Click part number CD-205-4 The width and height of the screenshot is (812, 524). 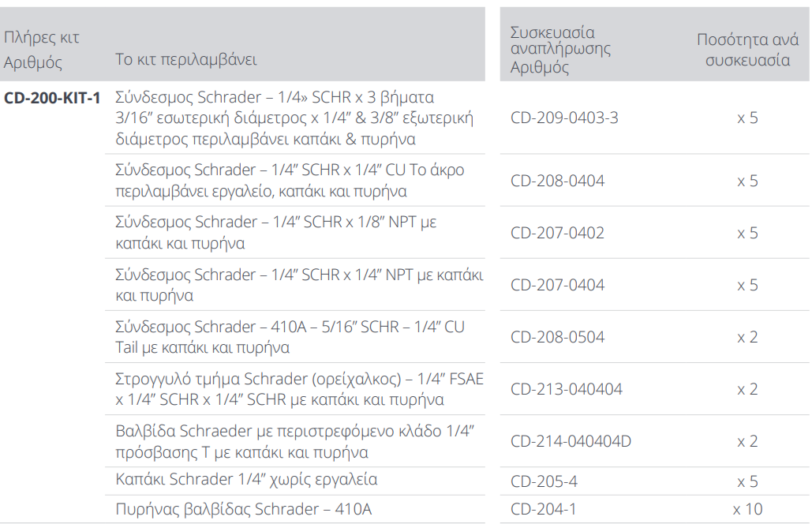pos(544,481)
